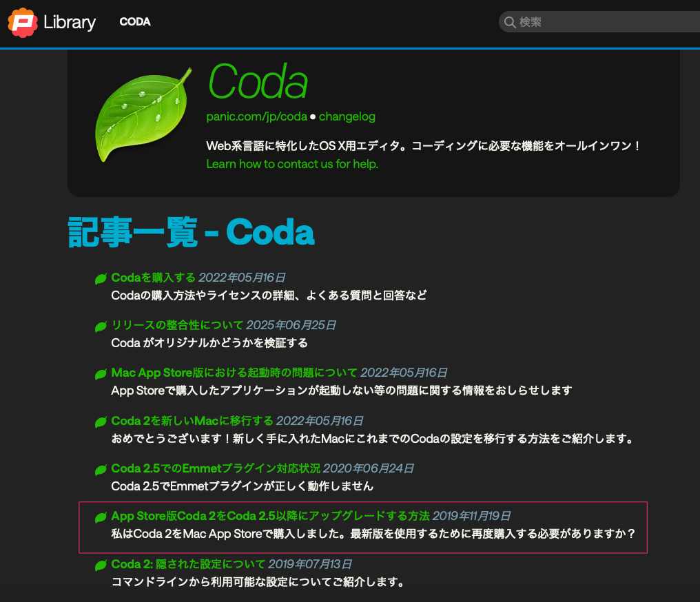Click the Panic logo icon
700x602 pixels.
pyautogui.click(x=23, y=22)
